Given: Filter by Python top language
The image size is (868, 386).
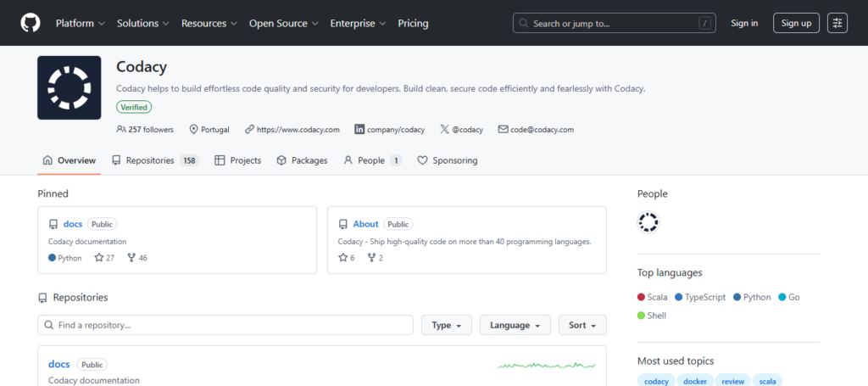Looking at the screenshot, I should [x=752, y=298].
